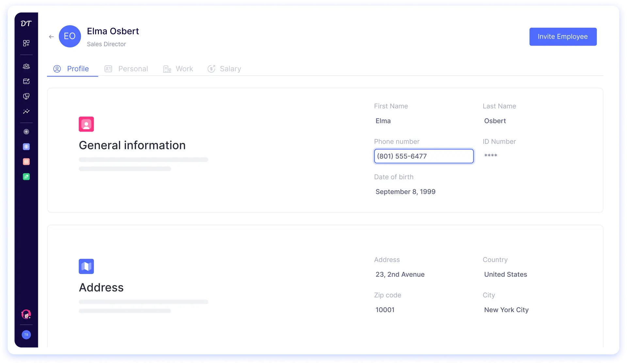Click the Phone number input field
Image resolution: width=627 pixels, height=364 pixels.
coord(424,156)
